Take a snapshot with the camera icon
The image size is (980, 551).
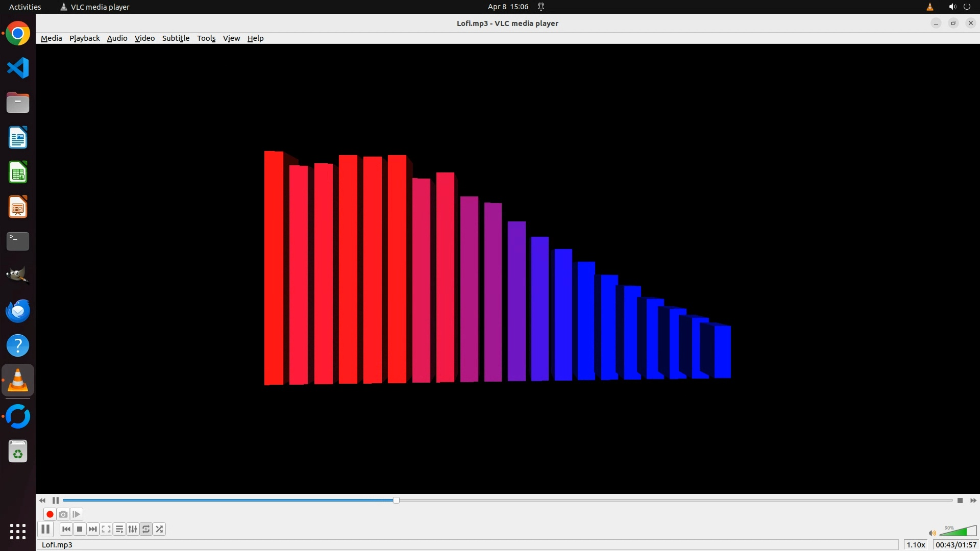[x=63, y=514]
